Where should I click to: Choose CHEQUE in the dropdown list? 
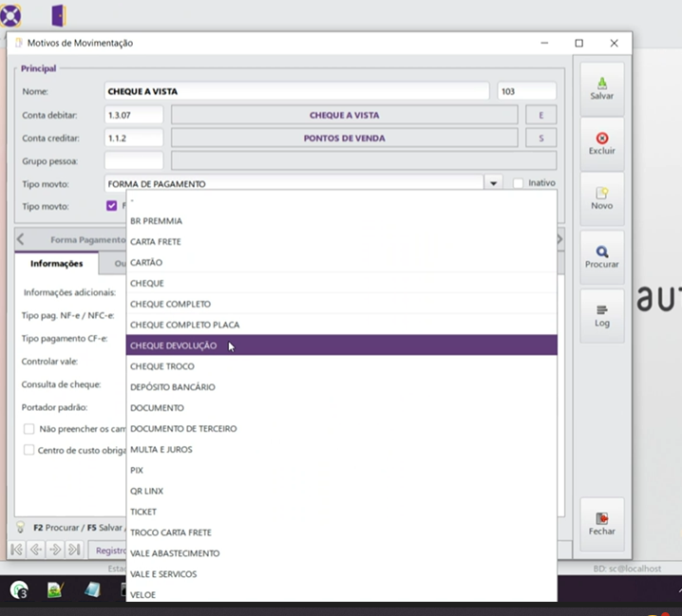[341, 284]
